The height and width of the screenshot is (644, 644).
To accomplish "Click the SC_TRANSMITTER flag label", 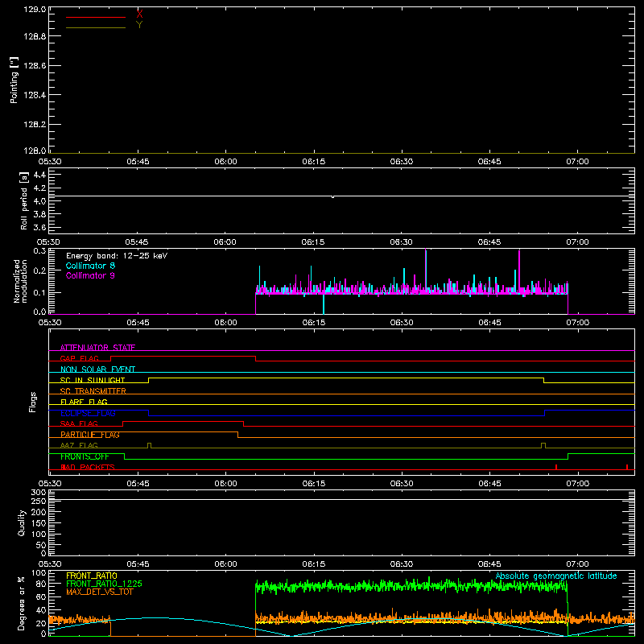I will coord(93,391).
